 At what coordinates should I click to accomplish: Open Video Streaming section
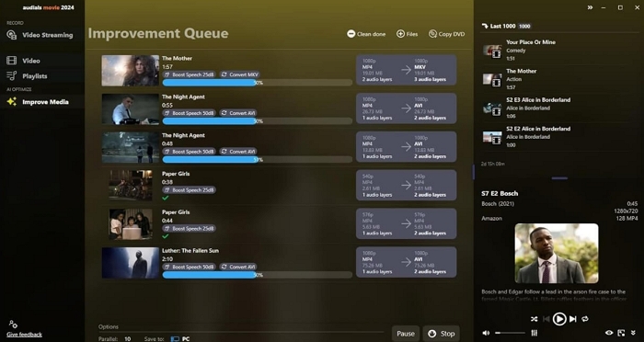point(40,35)
